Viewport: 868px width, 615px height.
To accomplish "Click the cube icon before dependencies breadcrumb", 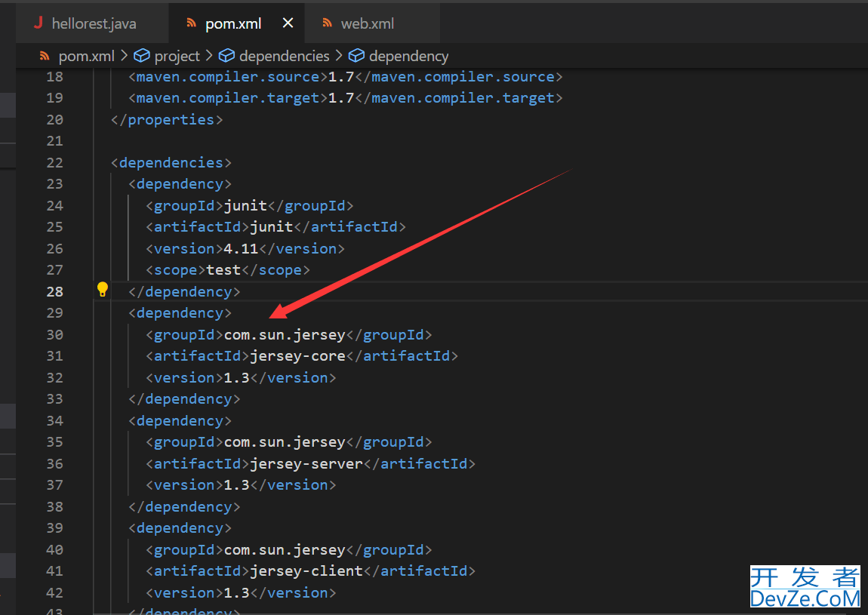I will coord(226,55).
